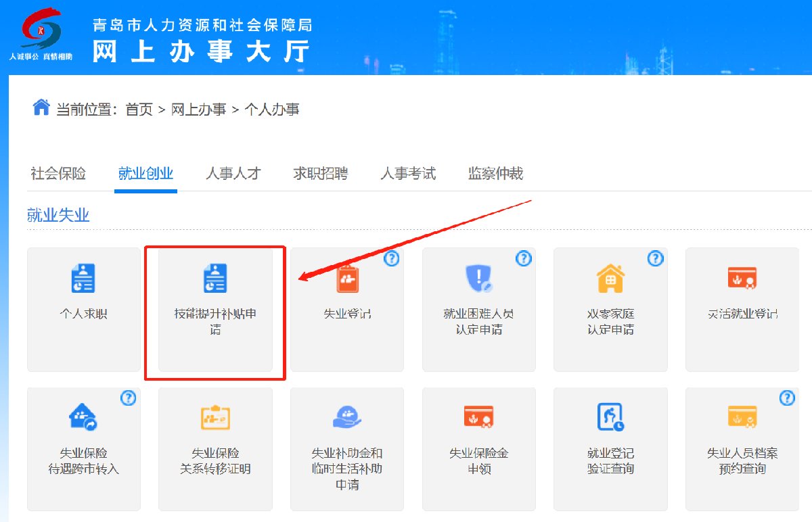Viewport: 812px width, 522px height.
Task: Open the 失业补助金和临时生活补助申请 icon
Action: click(347, 417)
